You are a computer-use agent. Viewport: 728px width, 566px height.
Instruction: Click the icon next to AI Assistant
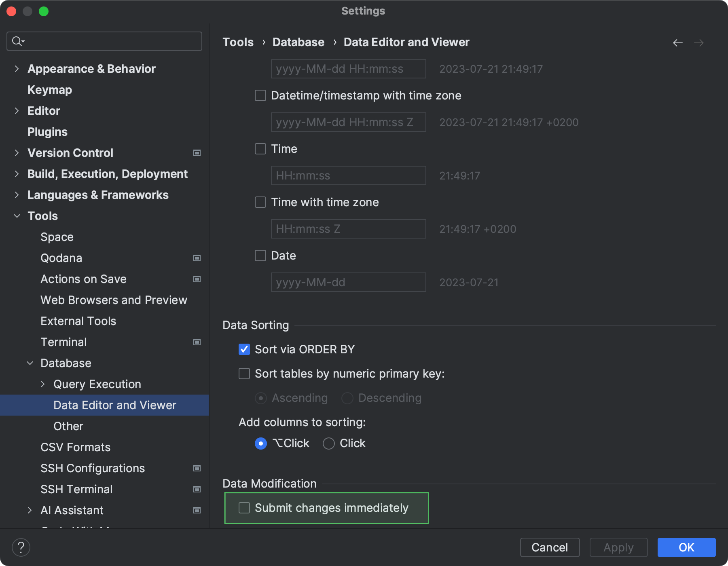point(197,510)
